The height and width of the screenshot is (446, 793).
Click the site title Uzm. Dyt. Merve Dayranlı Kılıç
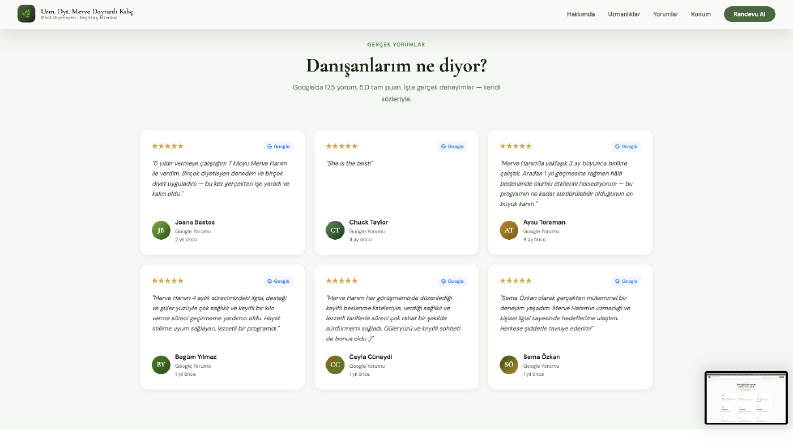(87, 11)
